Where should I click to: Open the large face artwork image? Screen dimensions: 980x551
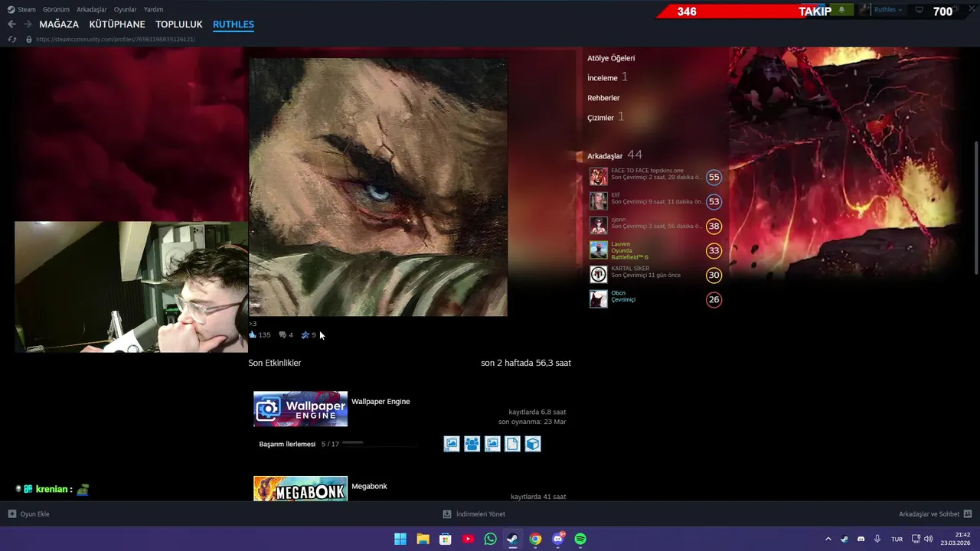point(378,187)
